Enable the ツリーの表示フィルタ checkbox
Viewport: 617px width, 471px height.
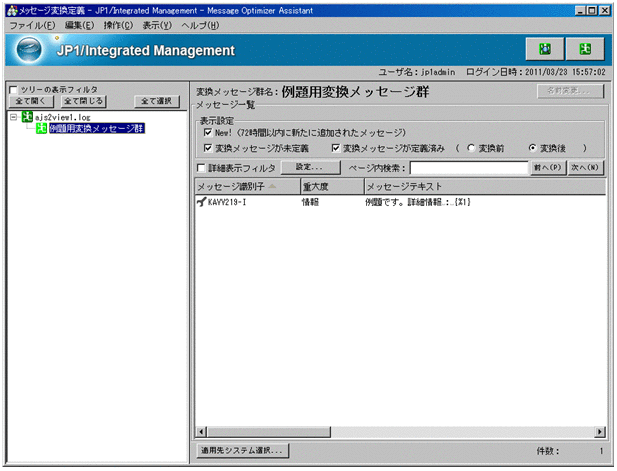12,89
